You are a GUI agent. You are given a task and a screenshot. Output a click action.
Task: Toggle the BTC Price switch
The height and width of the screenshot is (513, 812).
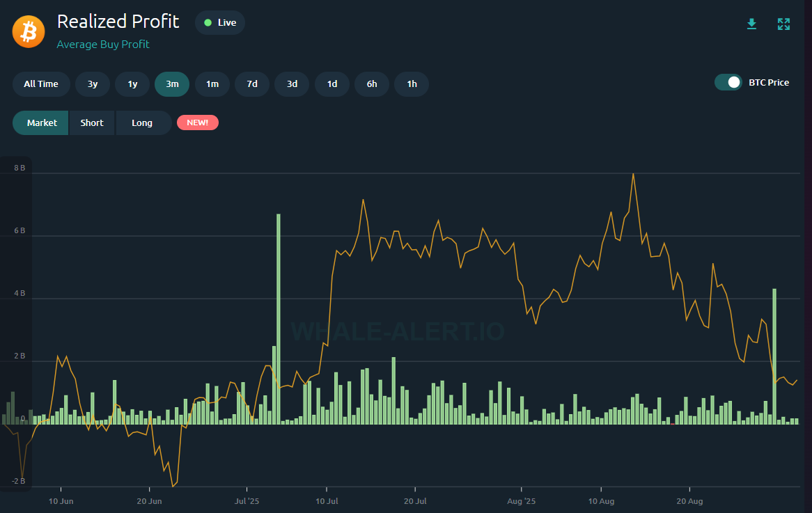(x=728, y=82)
